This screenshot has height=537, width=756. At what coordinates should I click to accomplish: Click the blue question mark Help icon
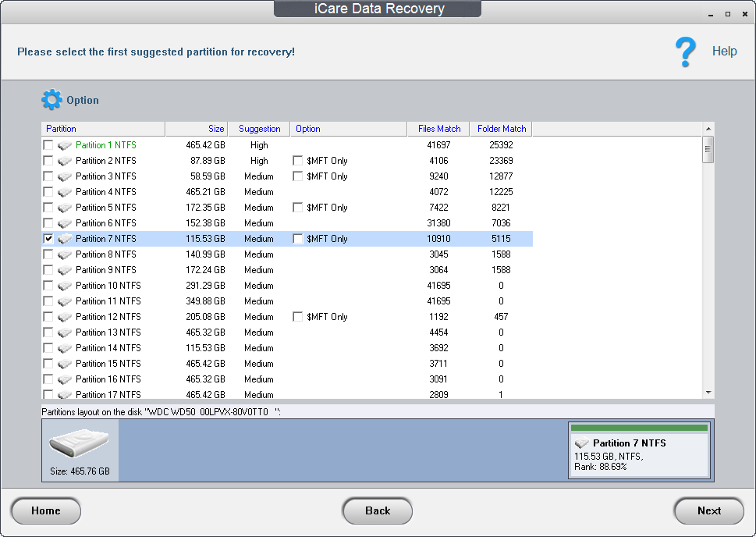click(x=685, y=52)
